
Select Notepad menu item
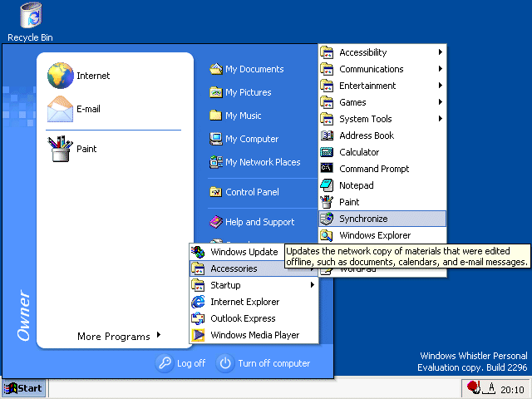click(x=382, y=185)
